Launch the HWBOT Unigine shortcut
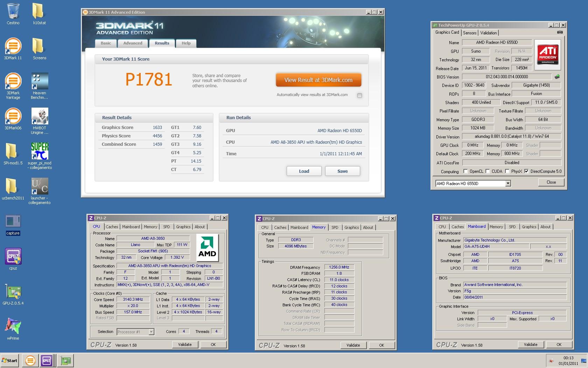The image size is (588, 368). click(x=40, y=121)
